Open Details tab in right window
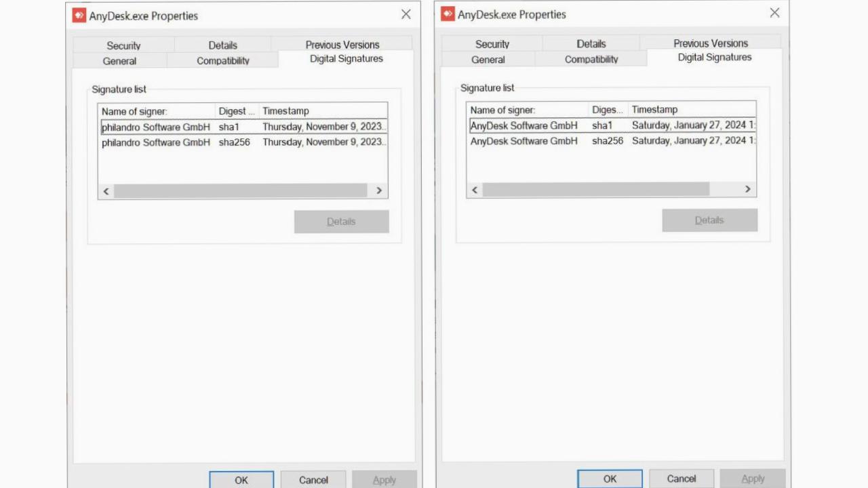Image resolution: width=868 pixels, height=488 pixels. pyautogui.click(x=591, y=44)
